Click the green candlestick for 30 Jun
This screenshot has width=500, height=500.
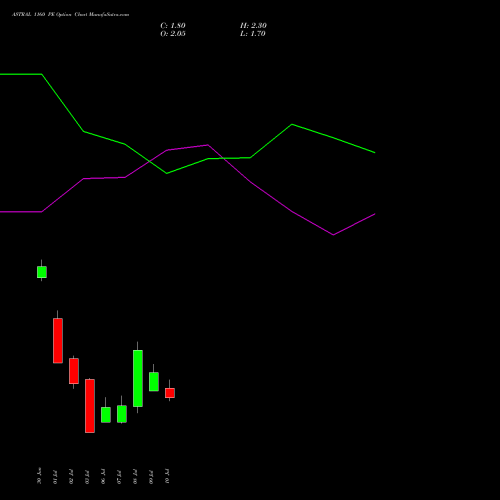click(x=42, y=272)
